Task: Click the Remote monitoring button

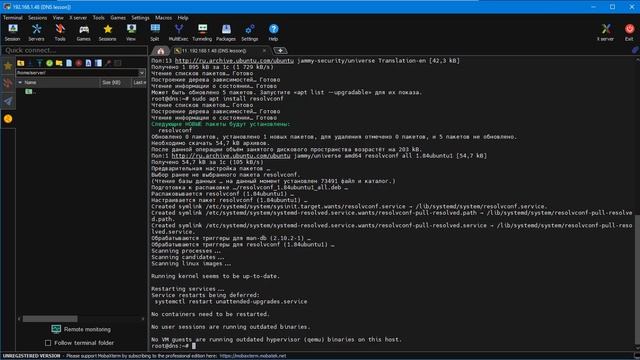Action: (x=81, y=329)
